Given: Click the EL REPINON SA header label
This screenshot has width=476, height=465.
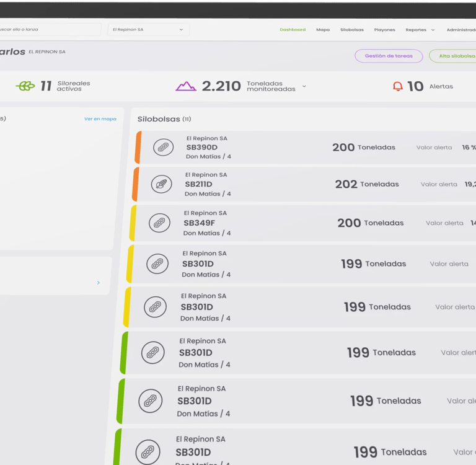Looking at the screenshot, I should [x=47, y=52].
